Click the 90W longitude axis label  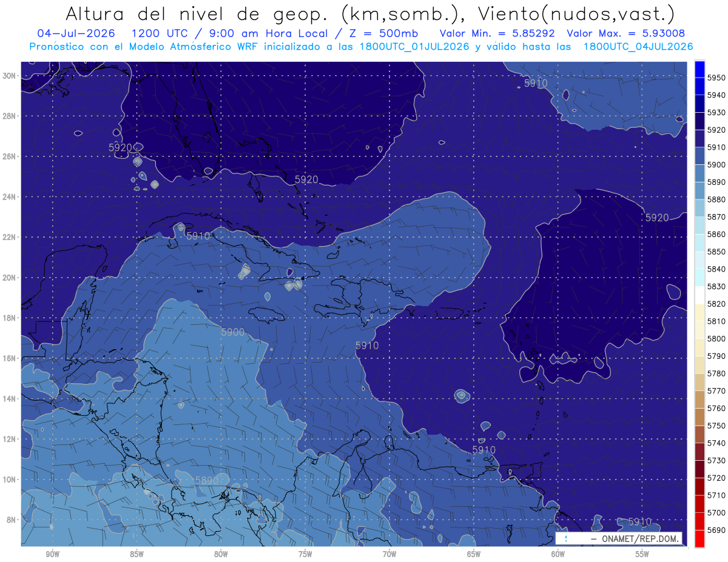[53, 554]
